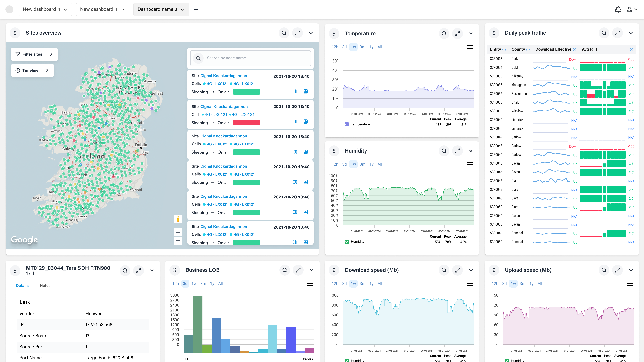Expand the Filter sites menu
Image resolution: width=644 pixels, height=362 pixels.
(x=34, y=54)
